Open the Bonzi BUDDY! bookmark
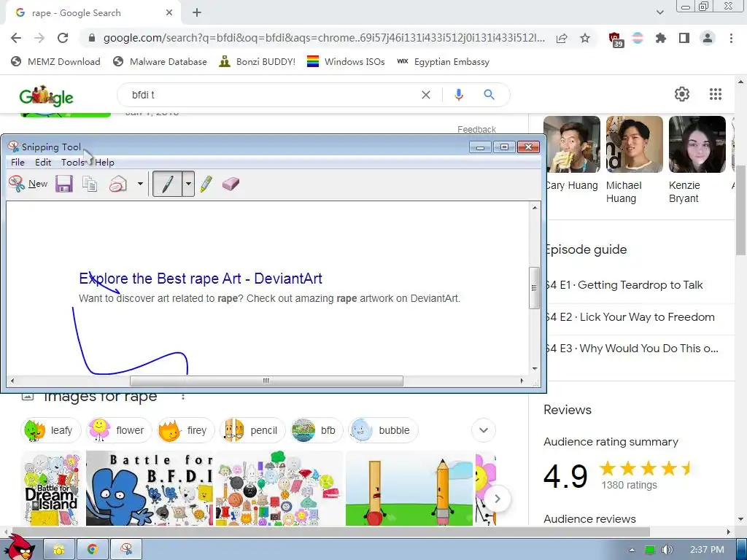This screenshot has width=747, height=560. [x=258, y=61]
